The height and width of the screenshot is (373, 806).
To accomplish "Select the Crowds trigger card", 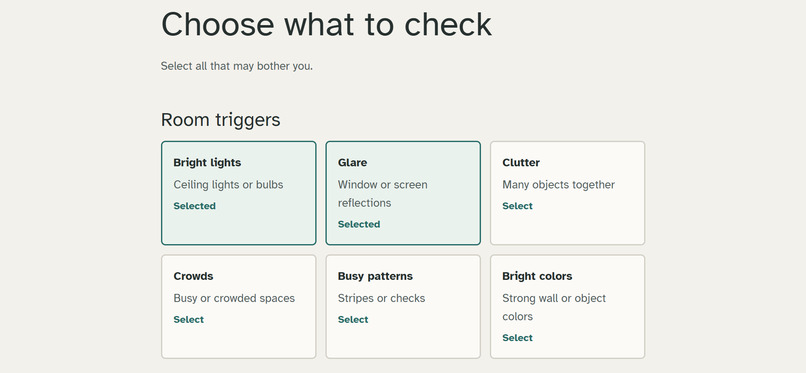I will pyautogui.click(x=239, y=307).
